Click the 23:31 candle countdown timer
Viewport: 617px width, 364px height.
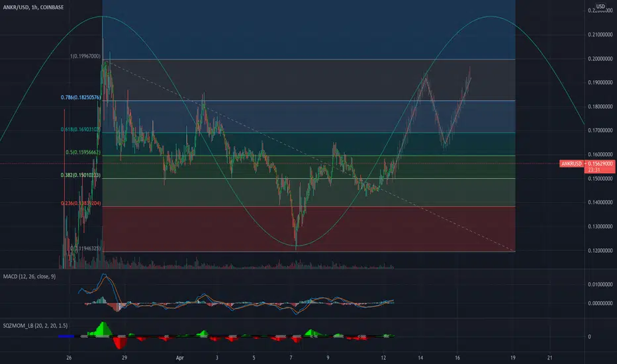click(x=594, y=170)
